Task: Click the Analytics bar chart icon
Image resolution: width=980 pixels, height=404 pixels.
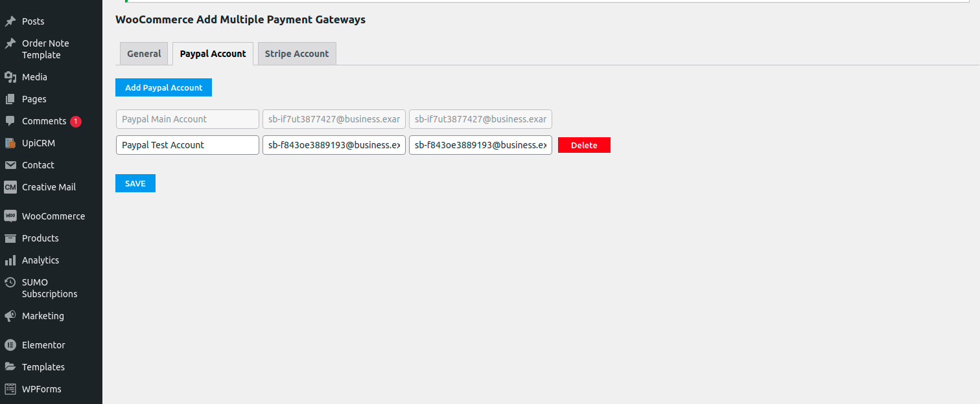Action: click(x=10, y=260)
